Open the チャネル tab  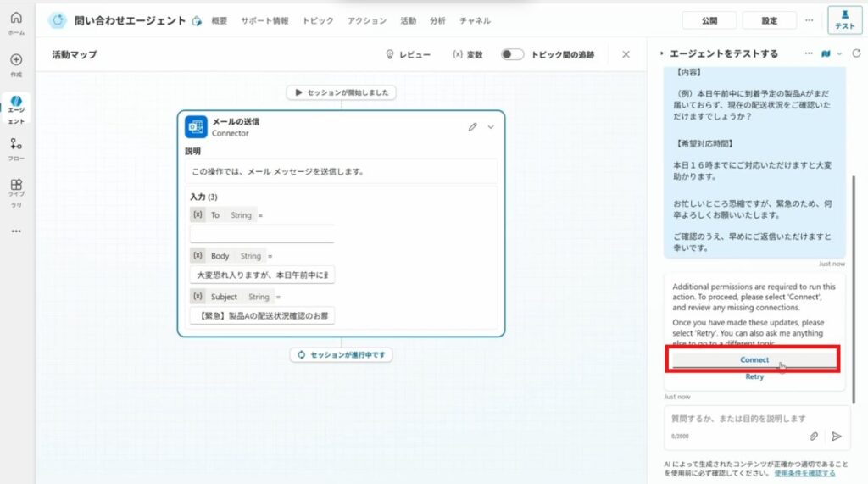[x=475, y=20]
